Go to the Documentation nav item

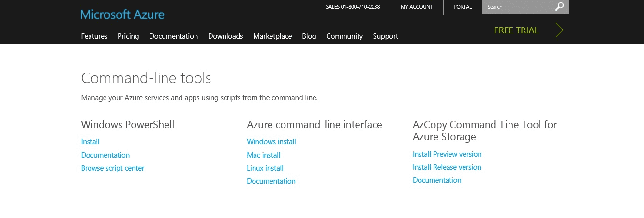[174, 36]
